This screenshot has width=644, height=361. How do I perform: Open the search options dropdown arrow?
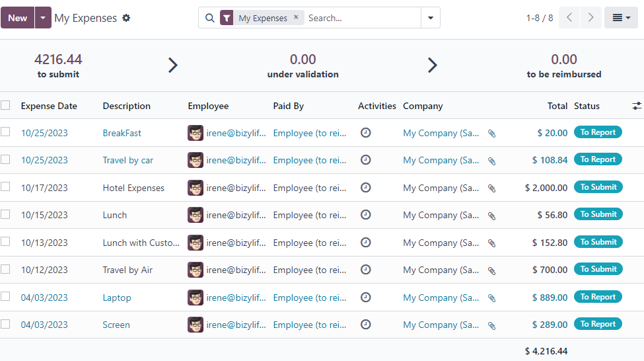431,18
